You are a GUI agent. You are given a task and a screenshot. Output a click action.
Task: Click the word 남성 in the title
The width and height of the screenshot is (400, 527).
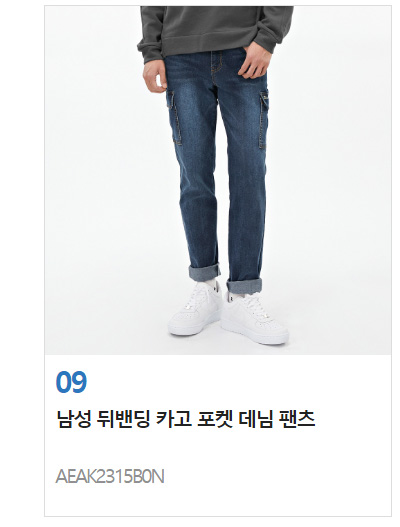pyautogui.click(x=74, y=419)
